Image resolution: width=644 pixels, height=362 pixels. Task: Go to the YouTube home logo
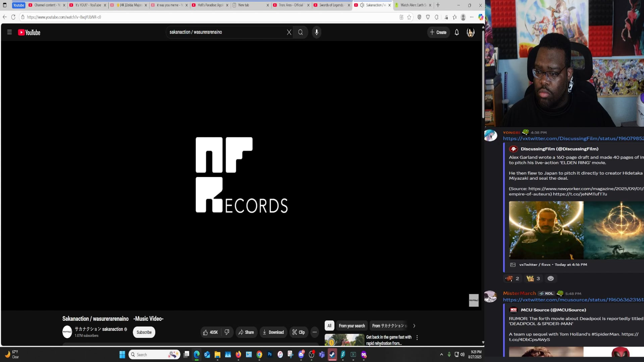(29, 33)
